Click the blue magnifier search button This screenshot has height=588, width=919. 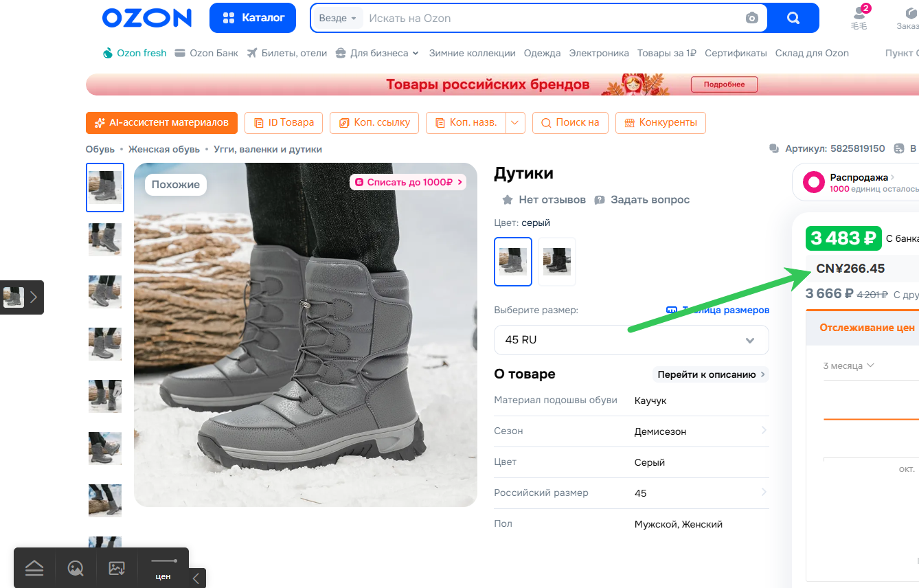pyautogui.click(x=793, y=18)
